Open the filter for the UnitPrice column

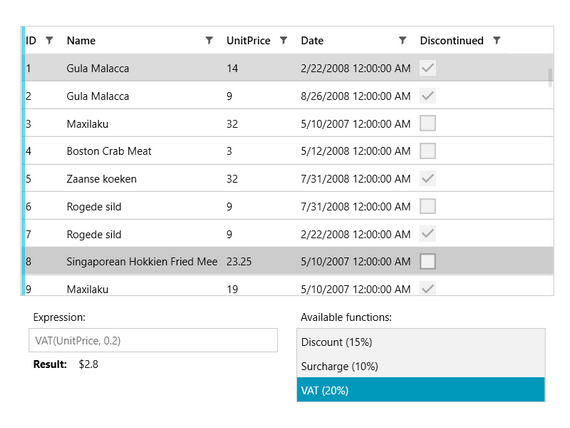[284, 40]
